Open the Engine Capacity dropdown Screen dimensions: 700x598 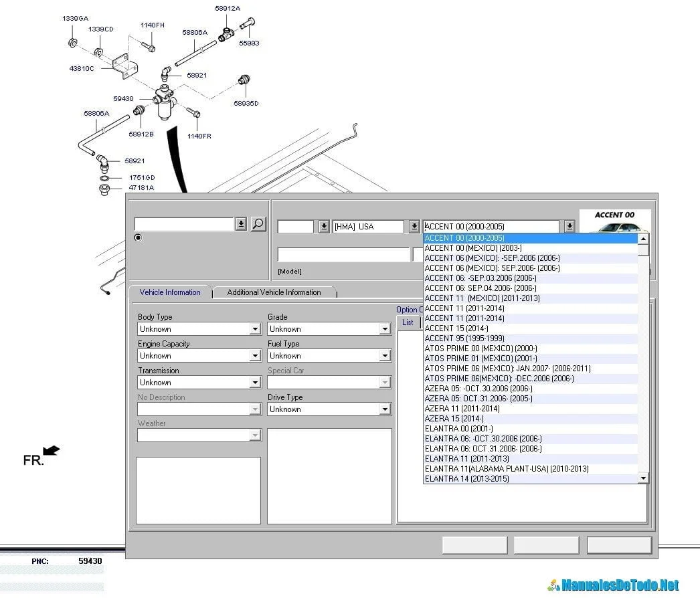pos(255,356)
